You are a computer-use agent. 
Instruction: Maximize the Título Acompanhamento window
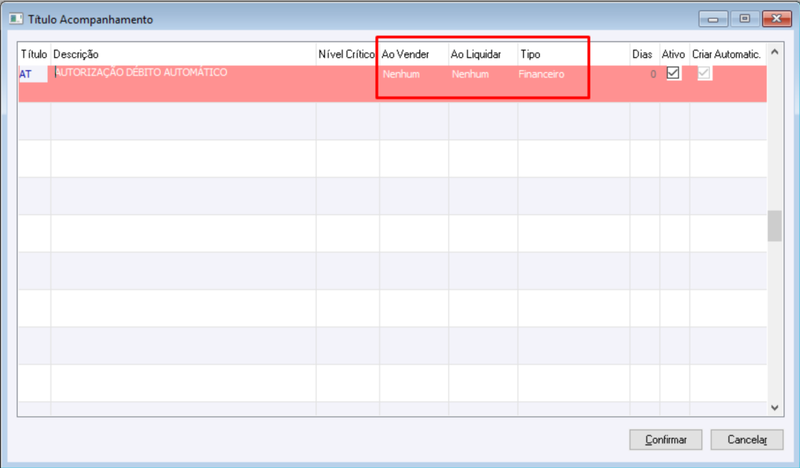point(745,19)
